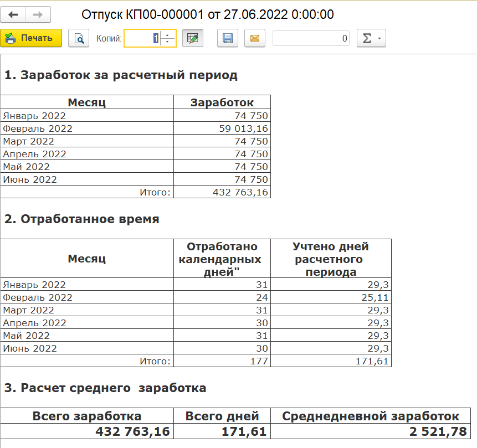The height and width of the screenshot is (448, 477).
Task: Select the earnings value 59 013,16
Action: (x=222, y=128)
